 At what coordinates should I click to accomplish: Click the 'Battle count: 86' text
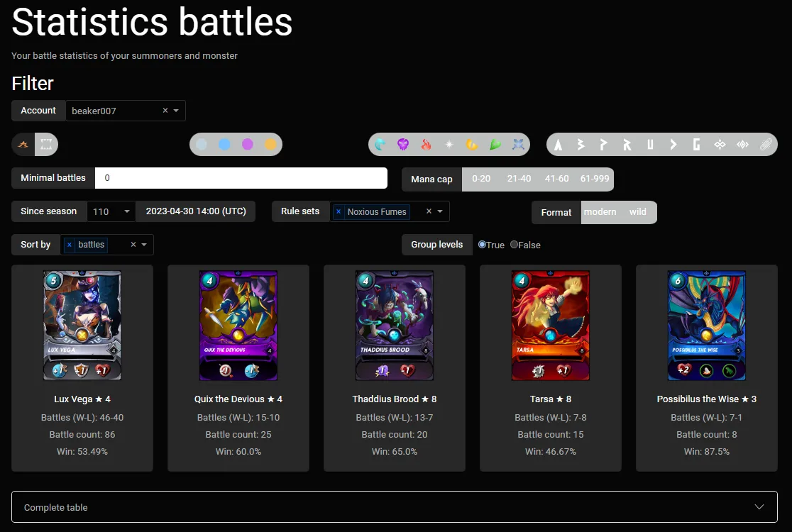82,435
